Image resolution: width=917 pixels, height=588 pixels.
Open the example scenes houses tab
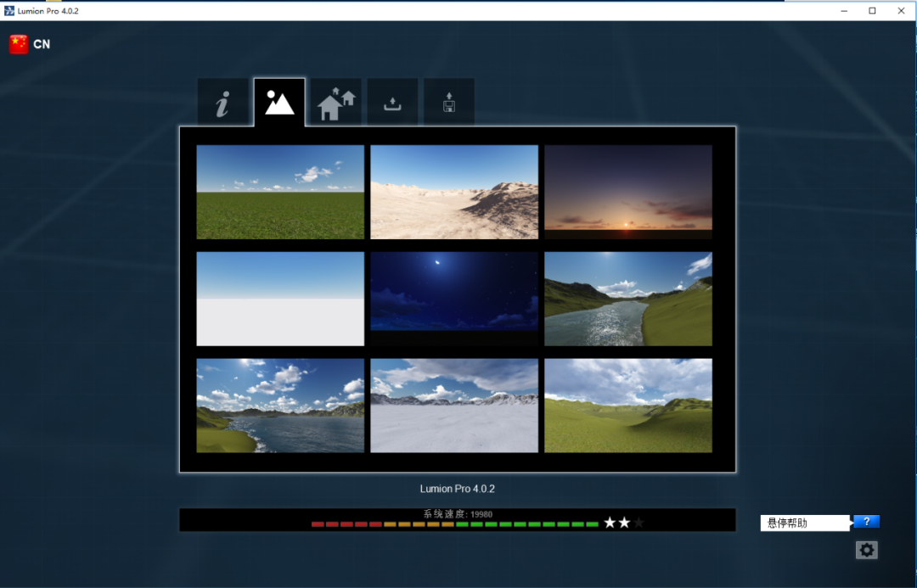(335, 103)
